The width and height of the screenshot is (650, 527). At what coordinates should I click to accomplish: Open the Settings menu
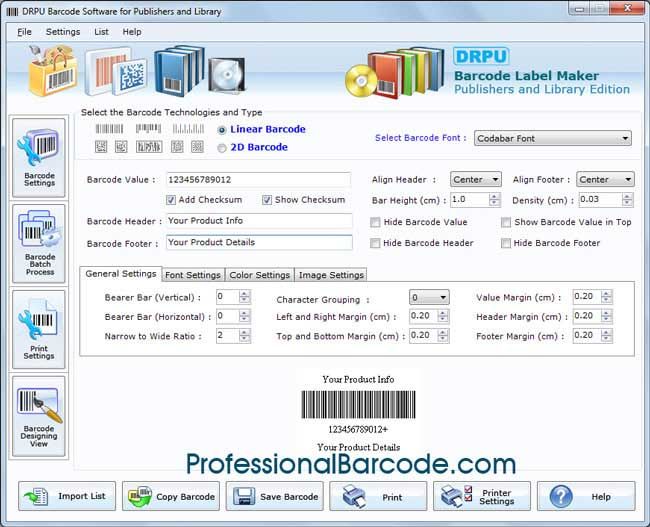tap(63, 32)
